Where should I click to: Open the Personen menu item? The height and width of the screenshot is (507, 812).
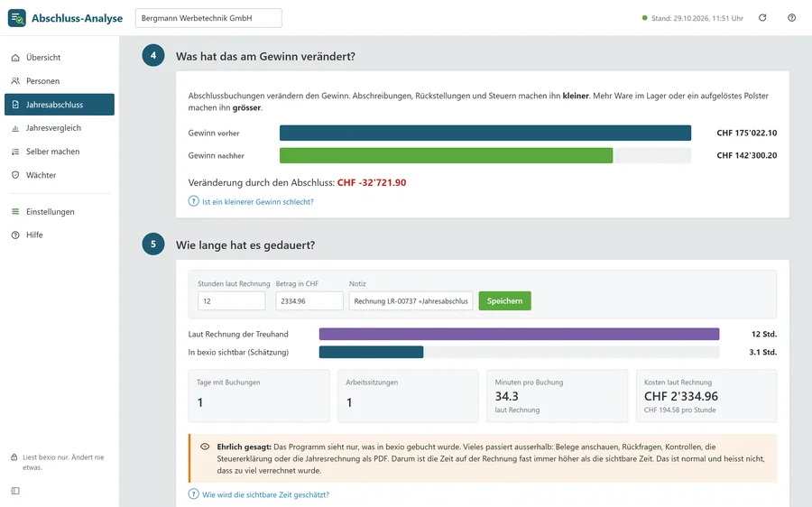[60, 81]
